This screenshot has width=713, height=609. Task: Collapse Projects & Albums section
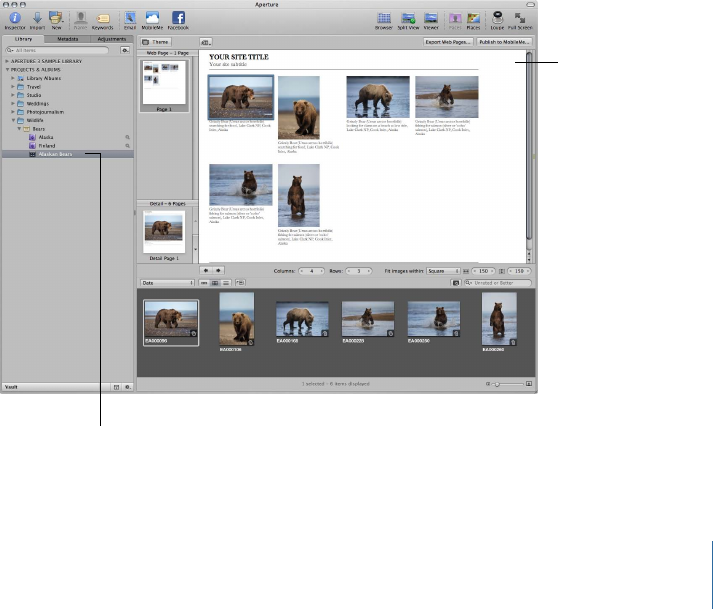7,70
